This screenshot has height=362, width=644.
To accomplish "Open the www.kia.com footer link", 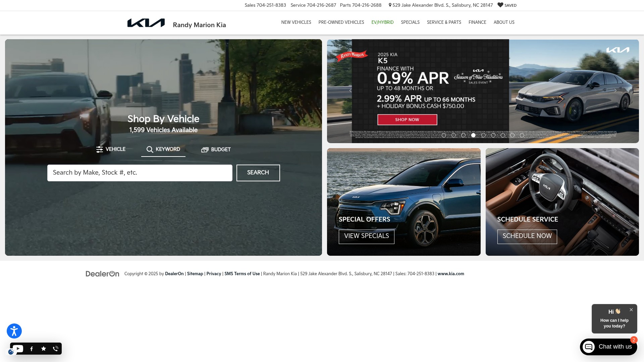I will tap(451, 274).
